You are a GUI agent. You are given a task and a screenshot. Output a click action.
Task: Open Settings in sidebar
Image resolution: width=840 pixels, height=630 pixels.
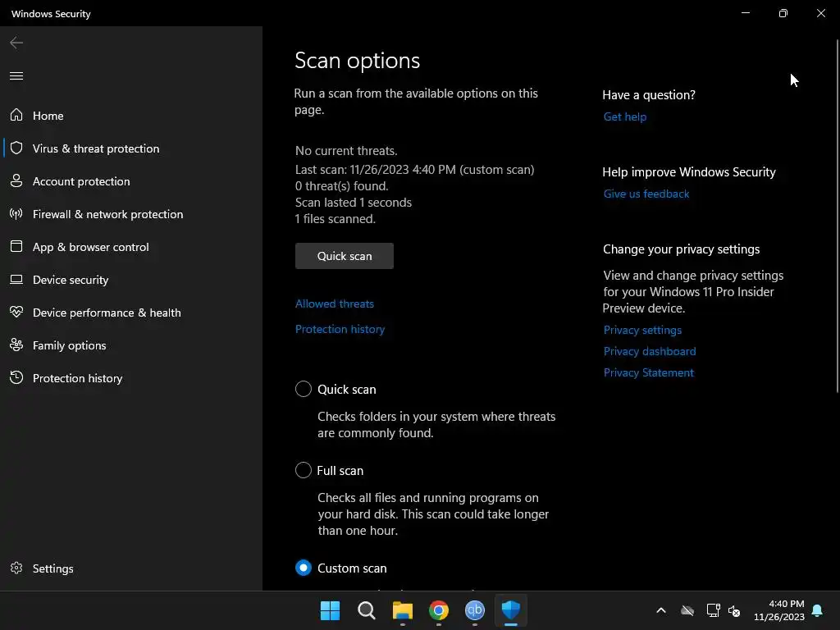coord(131,568)
